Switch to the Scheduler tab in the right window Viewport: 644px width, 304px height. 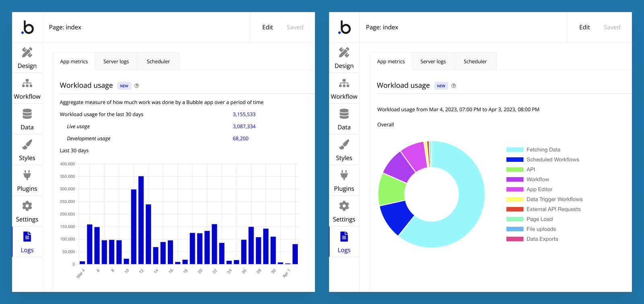475,62
